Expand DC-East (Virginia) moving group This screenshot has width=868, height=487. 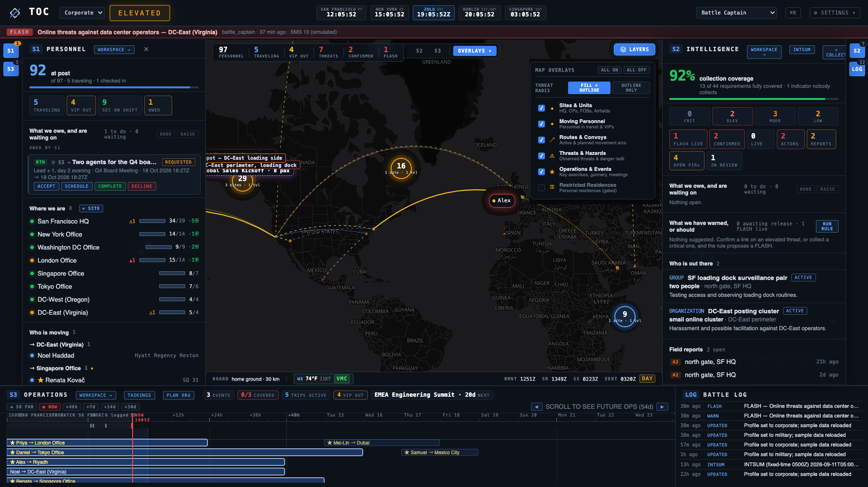point(60,345)
